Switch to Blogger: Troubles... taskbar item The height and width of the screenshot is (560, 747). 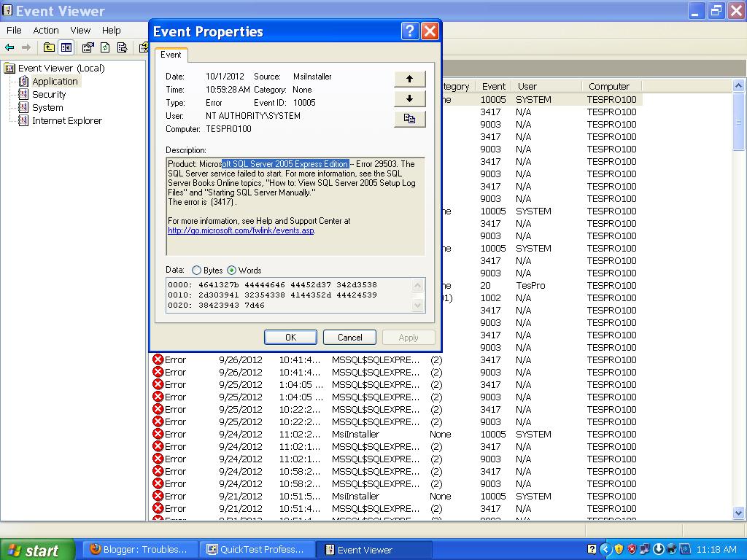pos(140,550)
